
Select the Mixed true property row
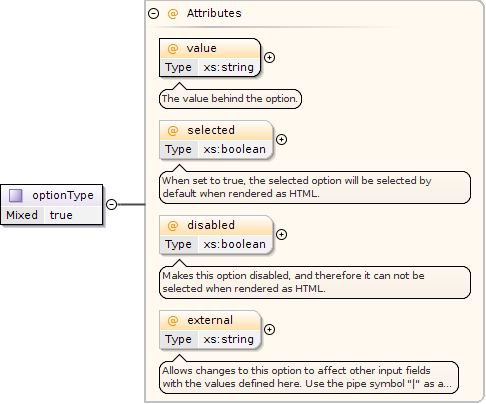click(x=52, y=215)
